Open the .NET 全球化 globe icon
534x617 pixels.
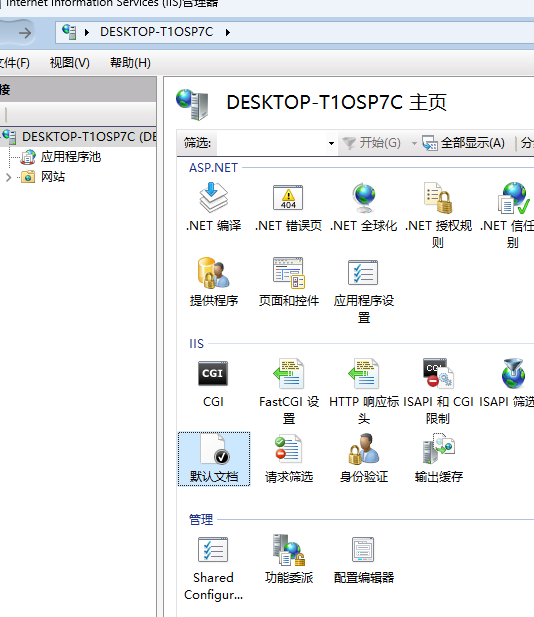click(364, 197)
